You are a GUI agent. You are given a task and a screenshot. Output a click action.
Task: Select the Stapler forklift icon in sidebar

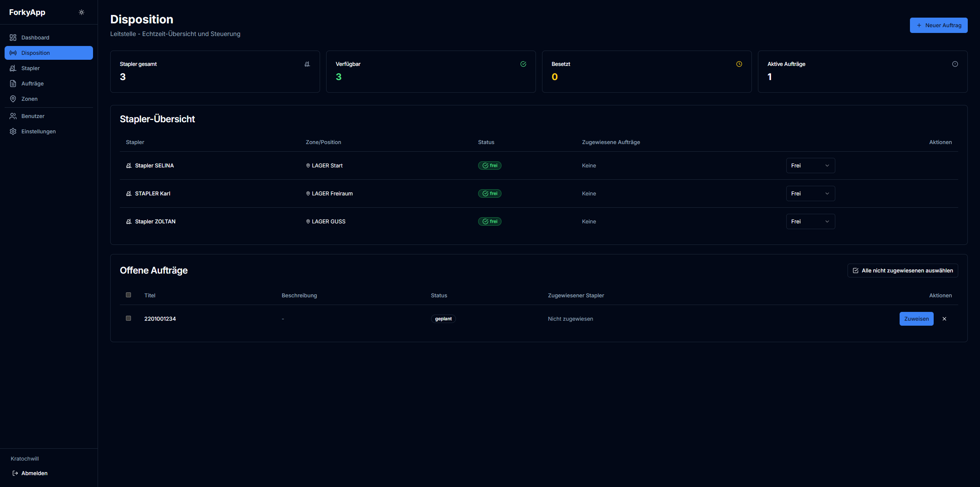[x=13, y=68]
